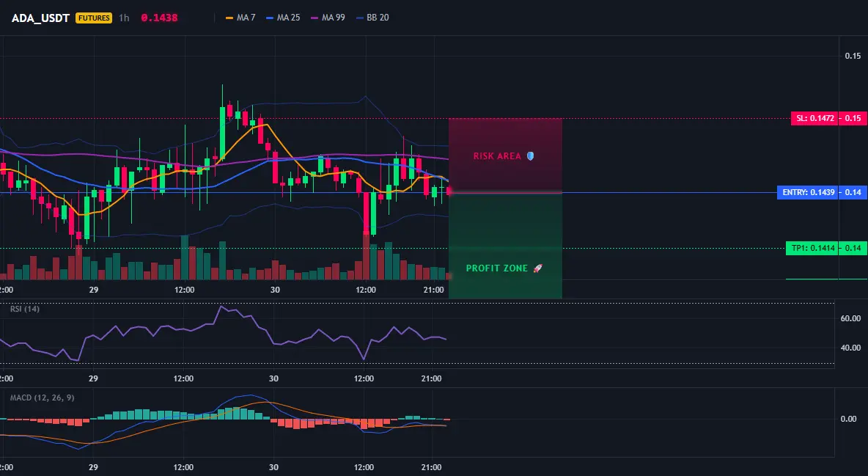This screenshot has height=476, width=868.
Task: Click the 21:00 label on the MACD time axis
Action: tap(432, 467)
